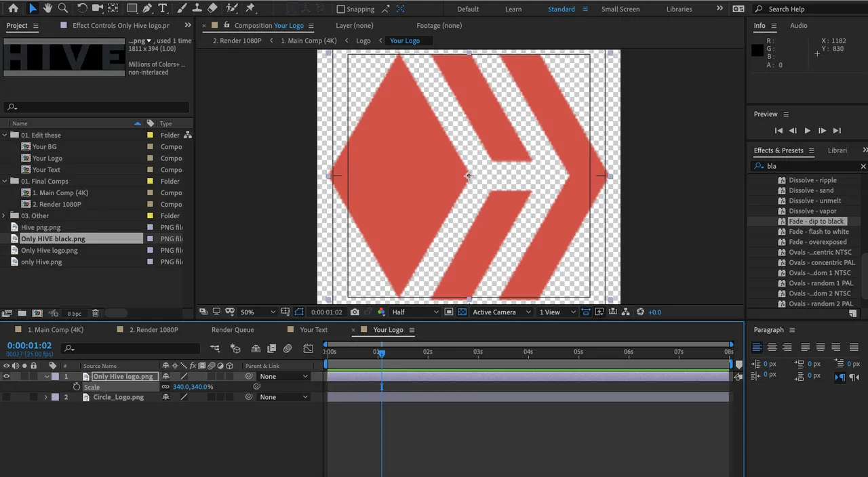Select the Learn workspace
Screen dimensions: 868x477
click(513, 9)
